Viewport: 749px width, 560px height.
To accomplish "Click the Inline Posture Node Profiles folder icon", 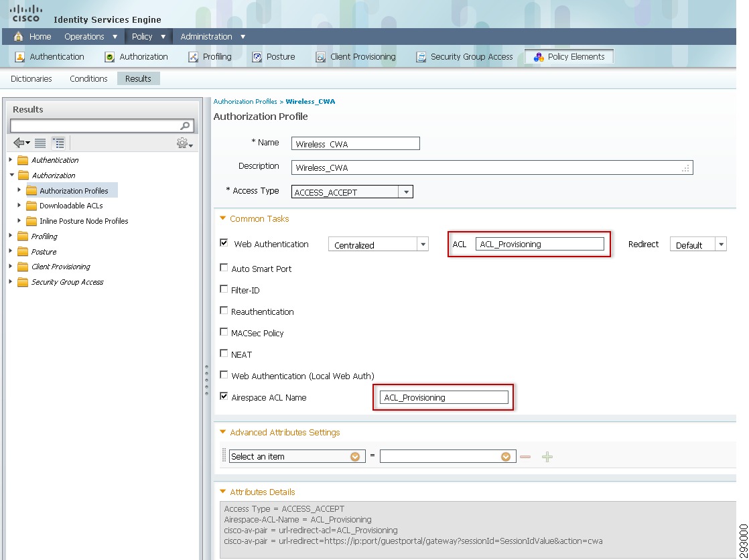I will [31, 221].
